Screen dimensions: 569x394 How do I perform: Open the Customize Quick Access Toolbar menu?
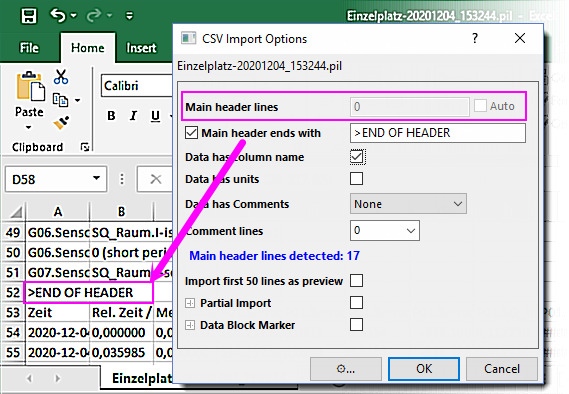tap(129, 16)
